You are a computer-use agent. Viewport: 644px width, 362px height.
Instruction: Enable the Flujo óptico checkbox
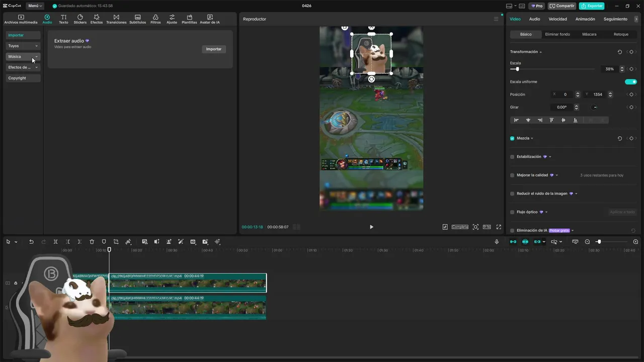(x=512, y=212)
